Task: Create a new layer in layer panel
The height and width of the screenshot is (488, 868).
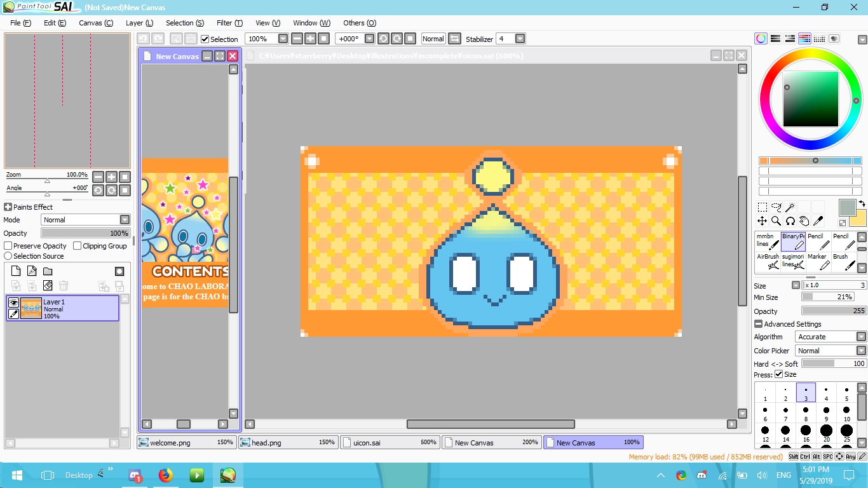Action: click(17, 271)
